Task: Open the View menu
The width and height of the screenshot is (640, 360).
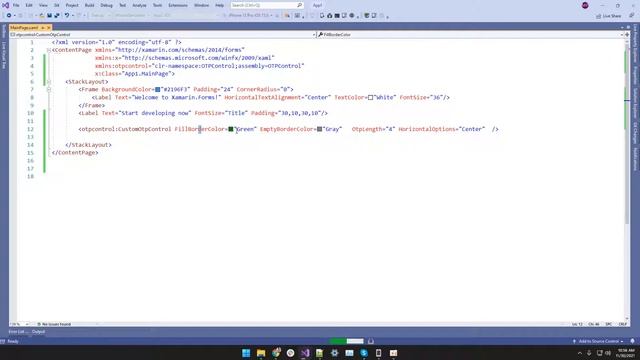Action: pos(43,5)
